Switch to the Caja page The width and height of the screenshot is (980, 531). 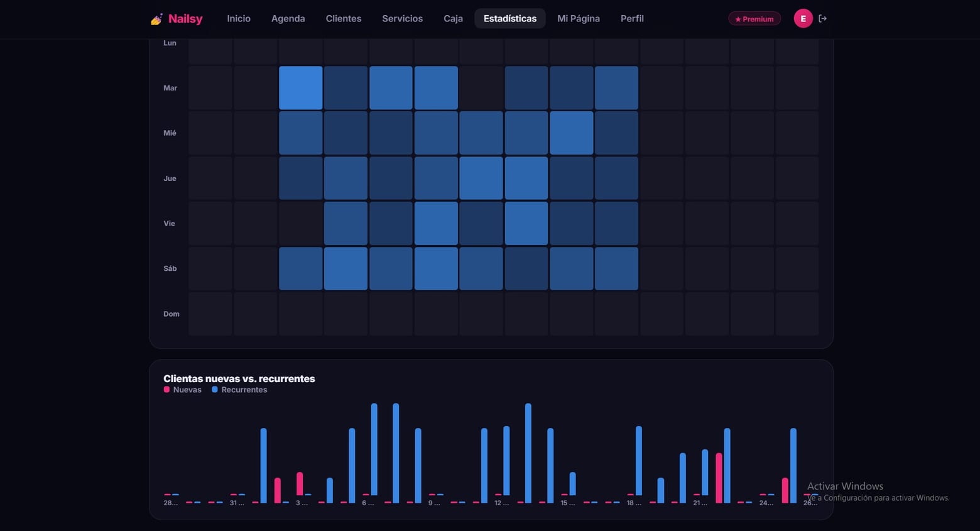[454, 19]
